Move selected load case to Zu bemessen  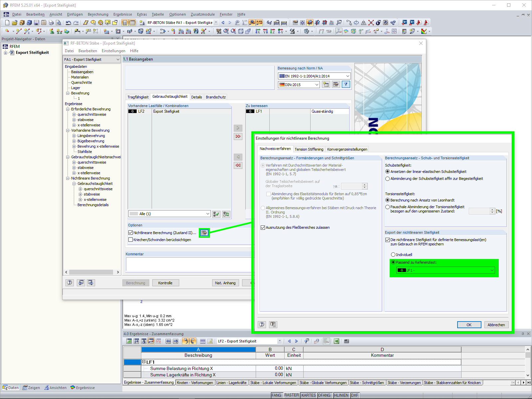click(x=238, y=128)
